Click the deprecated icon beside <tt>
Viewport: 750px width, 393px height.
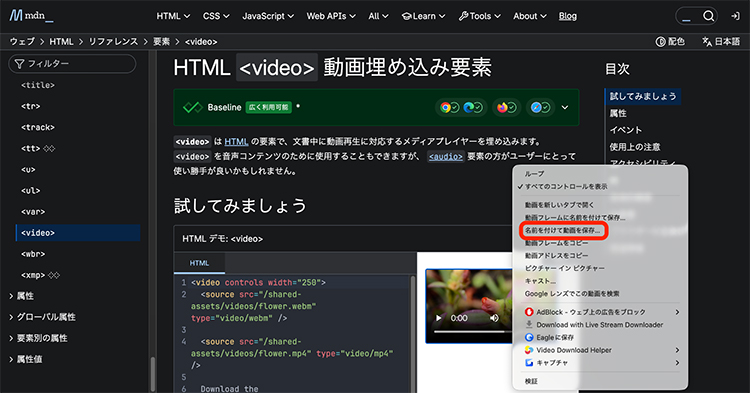coord(49,149)
